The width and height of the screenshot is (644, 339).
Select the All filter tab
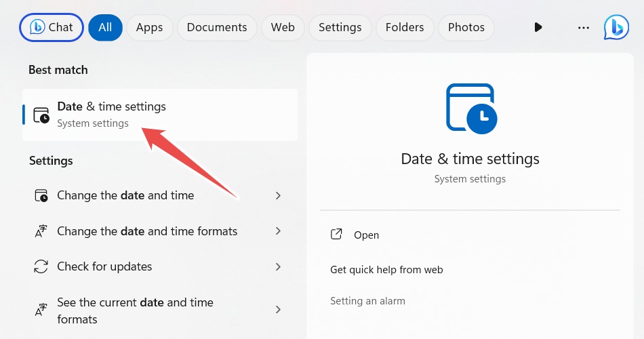(x=105, y=28)
